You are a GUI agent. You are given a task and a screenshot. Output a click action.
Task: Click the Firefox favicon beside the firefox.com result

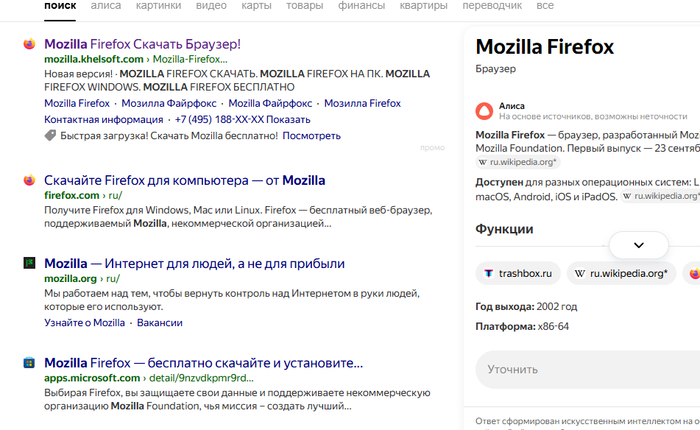click(29, 181)
